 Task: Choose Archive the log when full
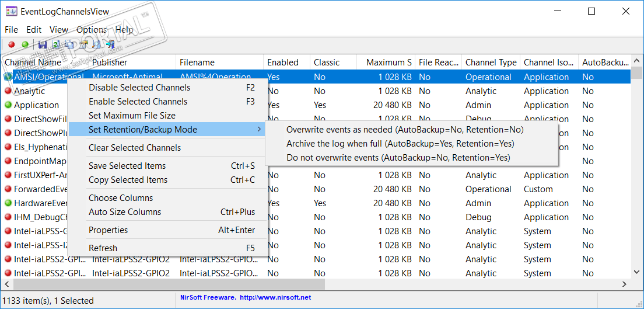pyautogui.click(x=400, y=144)
